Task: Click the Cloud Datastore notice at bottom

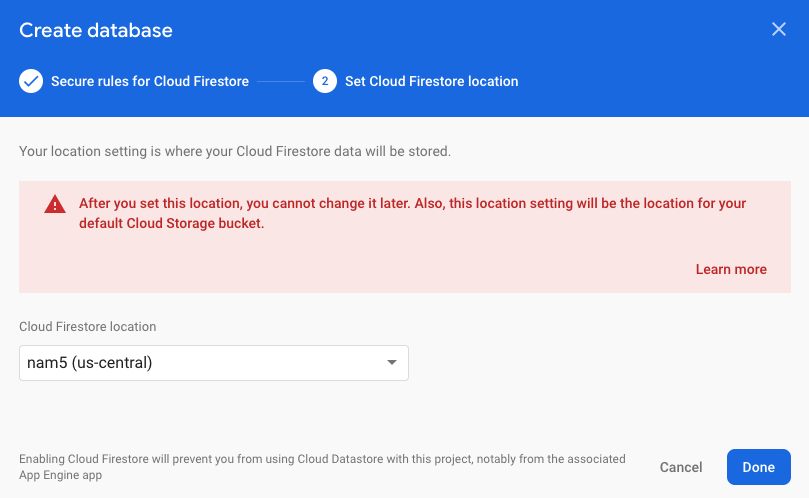Action: [x=322, y=467]
